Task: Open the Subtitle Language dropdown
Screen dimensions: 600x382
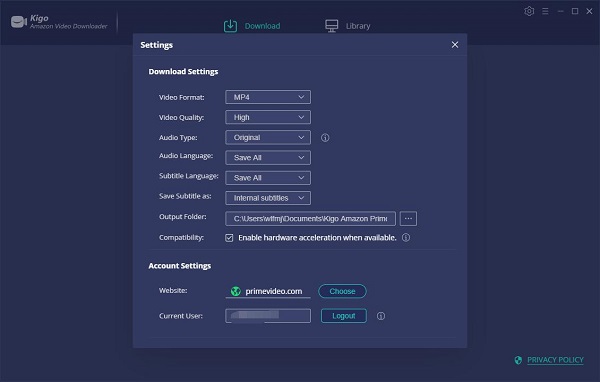Action: tap(268, 178)
